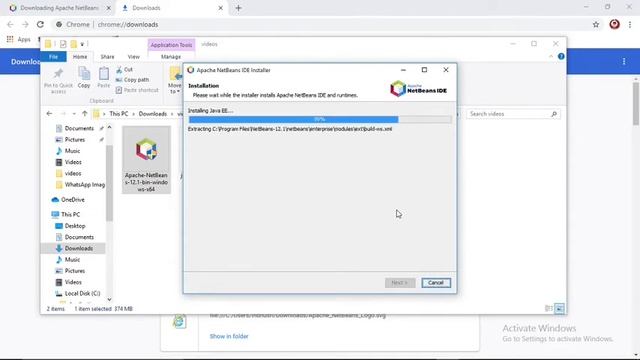
Task: Switch to the Home ribbon tab
Action: 80,57
